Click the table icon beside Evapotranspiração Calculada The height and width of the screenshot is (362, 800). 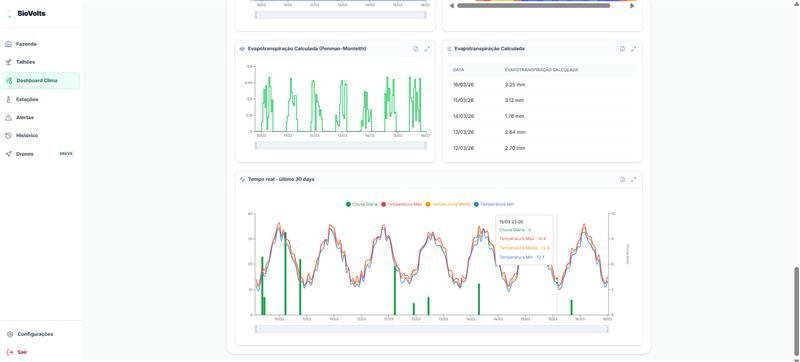tap(449, 49)
